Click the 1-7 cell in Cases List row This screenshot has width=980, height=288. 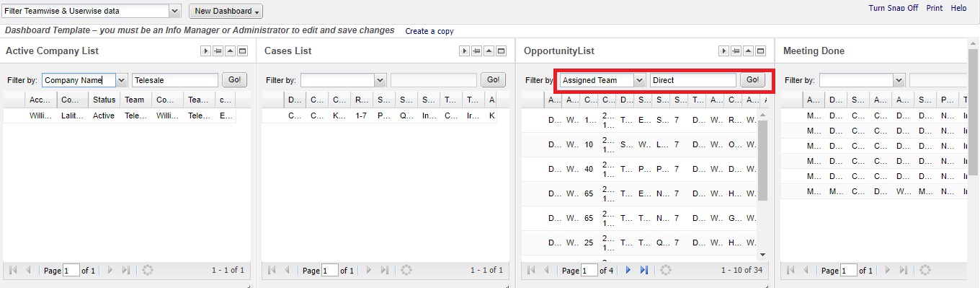tap(362, 115)
